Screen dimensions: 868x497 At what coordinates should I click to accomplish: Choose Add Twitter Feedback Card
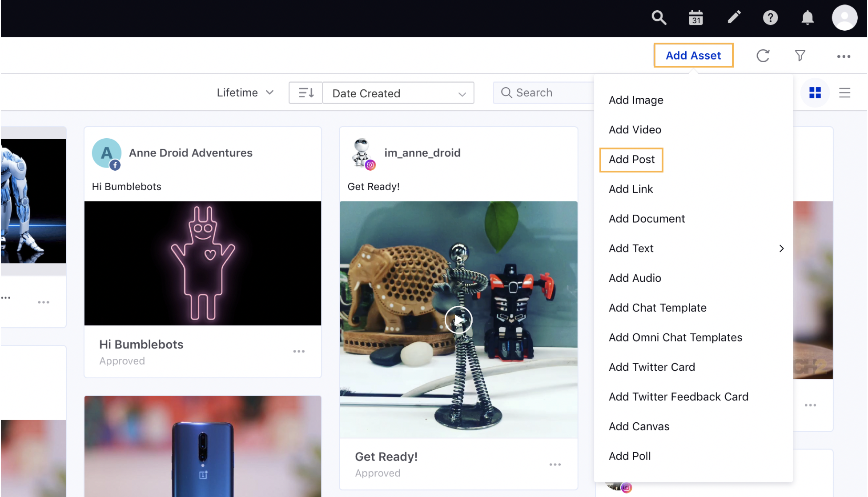pyautogui.click(x=693, y=397)
